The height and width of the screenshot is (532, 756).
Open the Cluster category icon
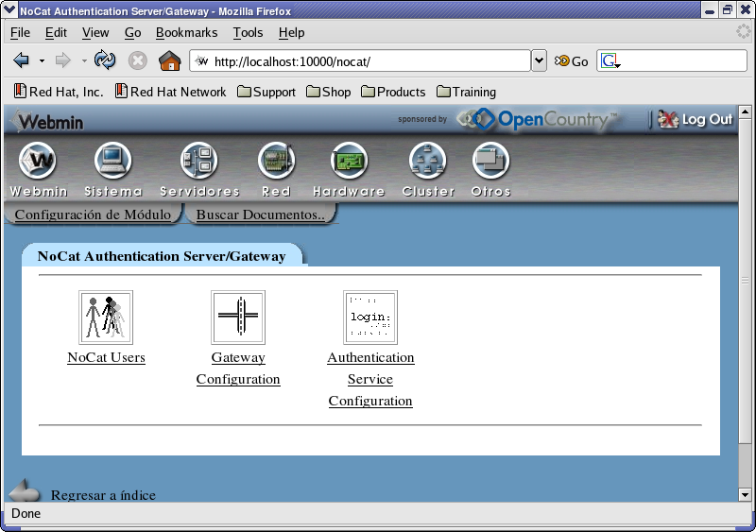click(x=428, y=160)
